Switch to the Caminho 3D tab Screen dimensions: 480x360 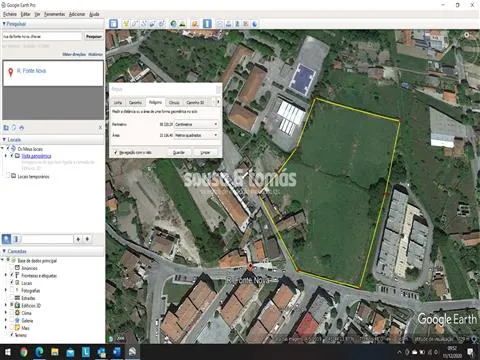[195, 102]
